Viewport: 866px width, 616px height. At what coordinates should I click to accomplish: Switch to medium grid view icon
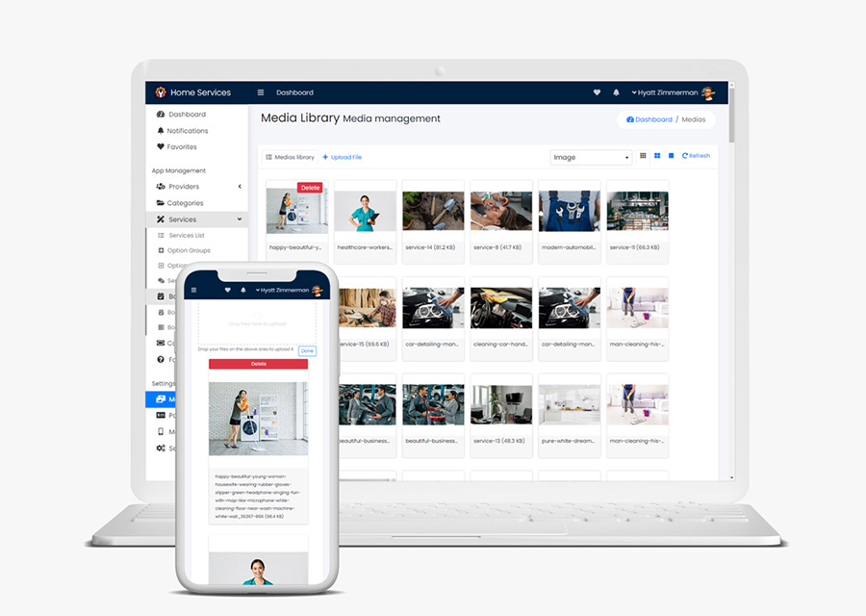tap(657, 156)
